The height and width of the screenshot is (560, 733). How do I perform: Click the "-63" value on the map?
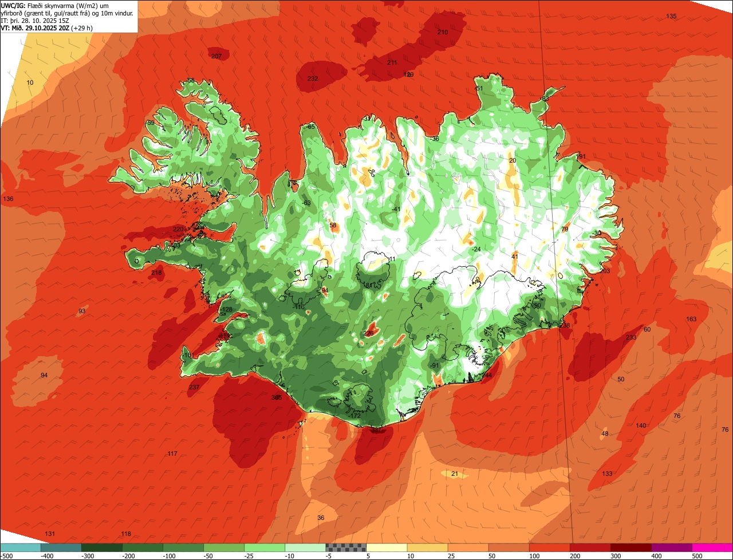pos(306,203)
